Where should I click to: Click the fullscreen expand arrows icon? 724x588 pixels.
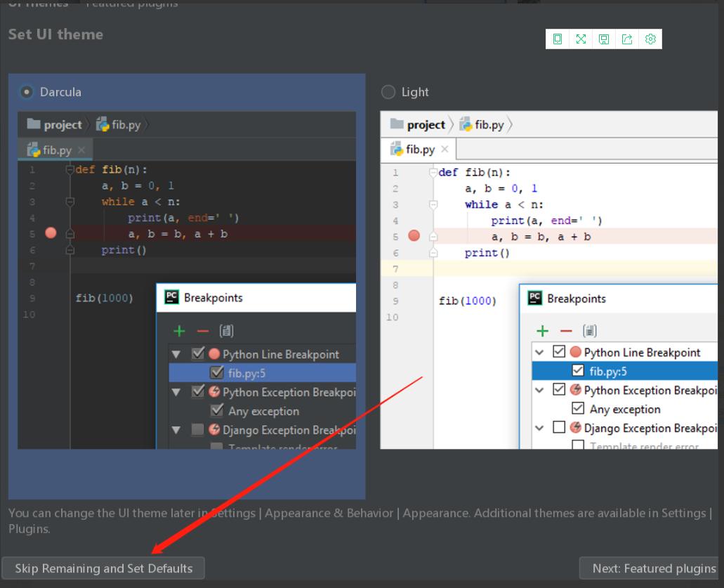point(581,39)
